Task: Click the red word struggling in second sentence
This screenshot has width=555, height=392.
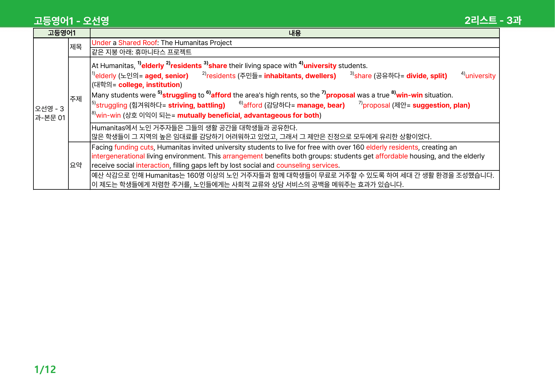Action: (179, 95)
